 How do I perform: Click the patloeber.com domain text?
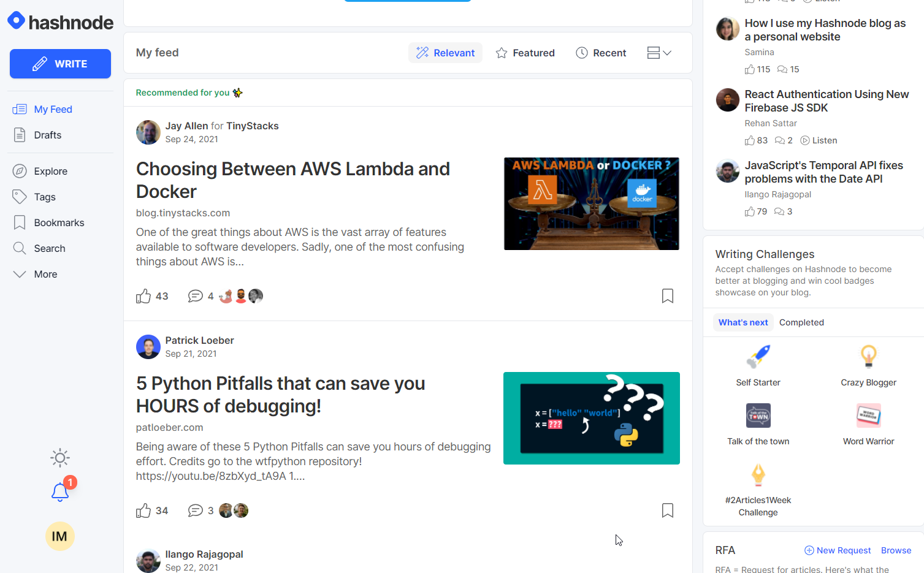click(x=170, y=427)
